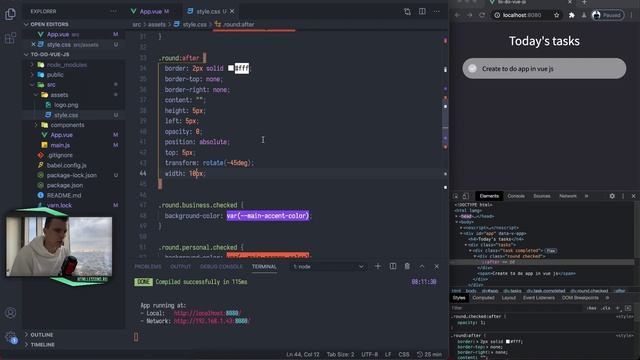This screenshot has height=360, width=640.
Task: Collapse the TO-DO-VUE-JS project section
Action: 27,54
